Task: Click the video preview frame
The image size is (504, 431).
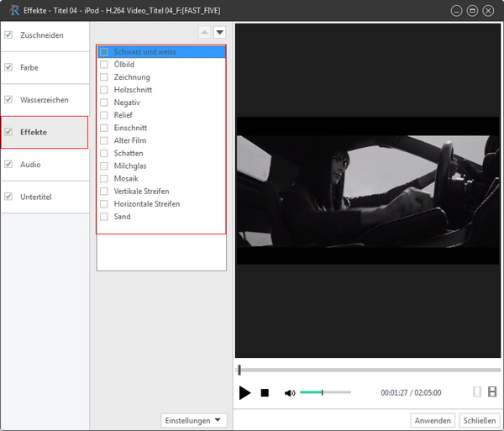Action: click(x=368, y=191)
